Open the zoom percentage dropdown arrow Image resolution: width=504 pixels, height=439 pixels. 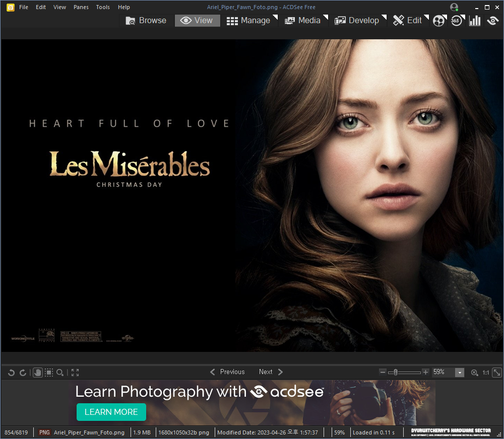(x=460, y=373)
